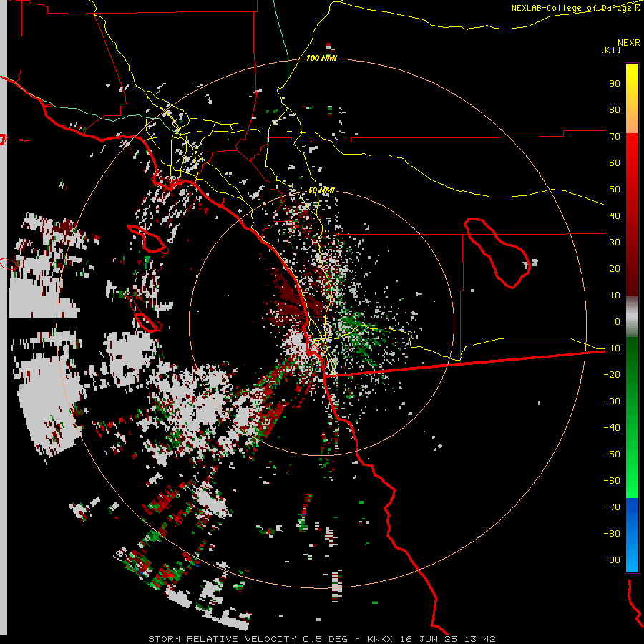Screen dimensions: 644x644
Task: Click the positive 90 value on the scale
Action: pyautogui.click(x=615, y=84)
